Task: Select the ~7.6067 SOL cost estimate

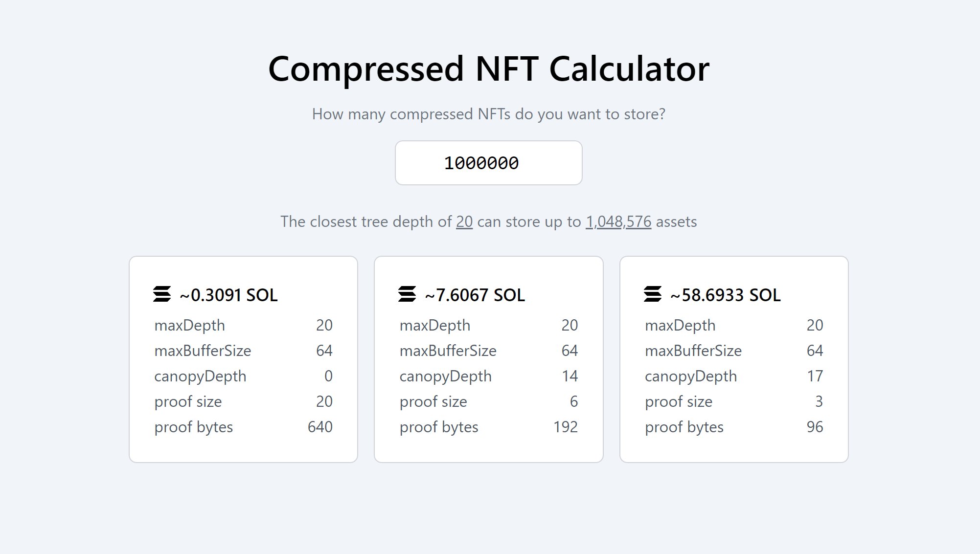Action: [x=475, y=295]
